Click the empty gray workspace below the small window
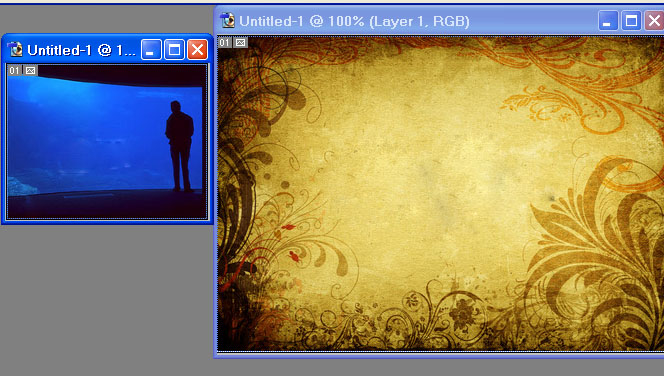Viewport: 664px width, 376px height. [106, 296]
